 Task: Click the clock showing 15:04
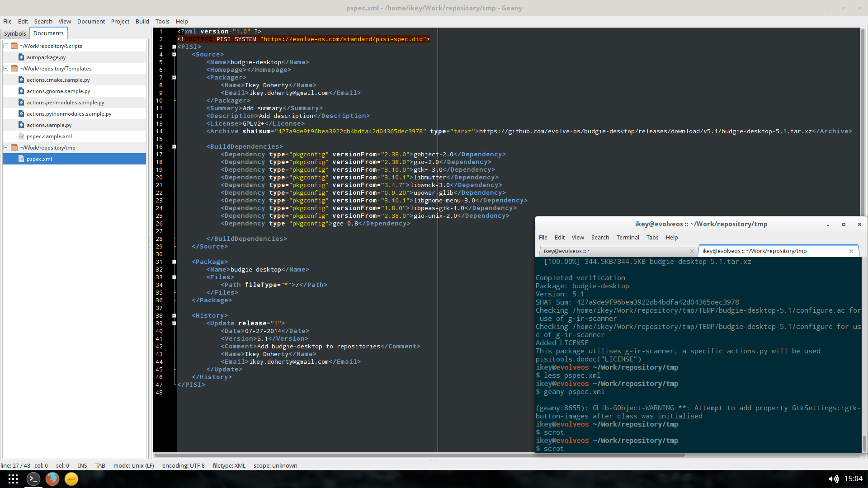point(853,479)
